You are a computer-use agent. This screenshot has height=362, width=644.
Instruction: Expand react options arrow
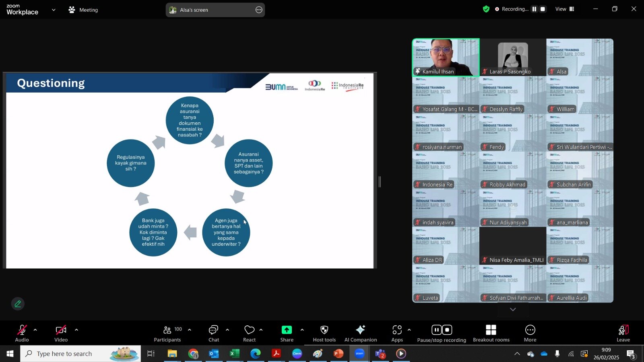click(x=261, y=330)
